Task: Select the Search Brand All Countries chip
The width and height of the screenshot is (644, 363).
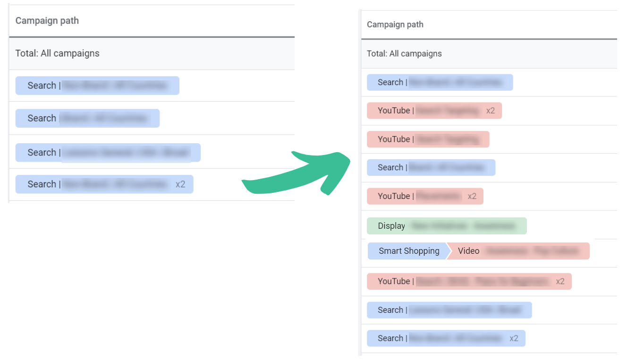Action: (x=431, y=167)
